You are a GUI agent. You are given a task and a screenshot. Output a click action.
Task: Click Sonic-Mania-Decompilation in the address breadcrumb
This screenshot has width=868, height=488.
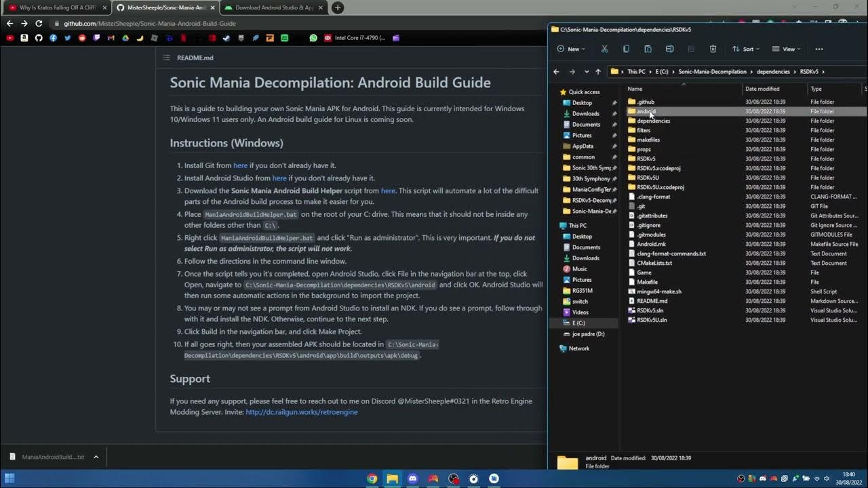[712, 71]
